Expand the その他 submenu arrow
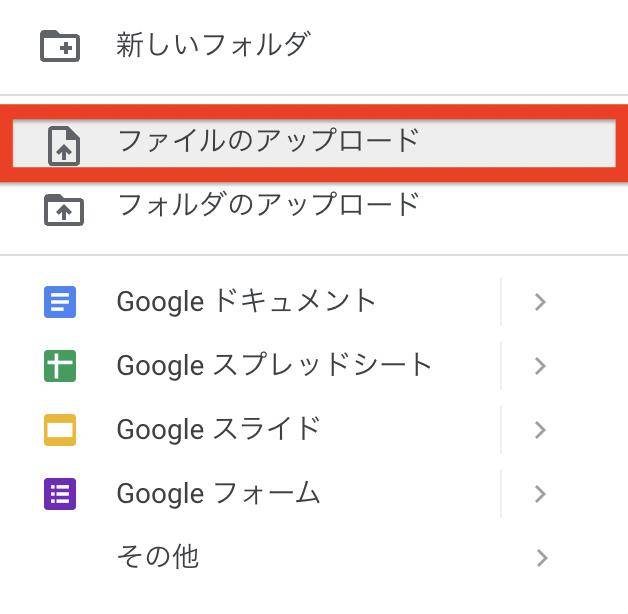 541,558
